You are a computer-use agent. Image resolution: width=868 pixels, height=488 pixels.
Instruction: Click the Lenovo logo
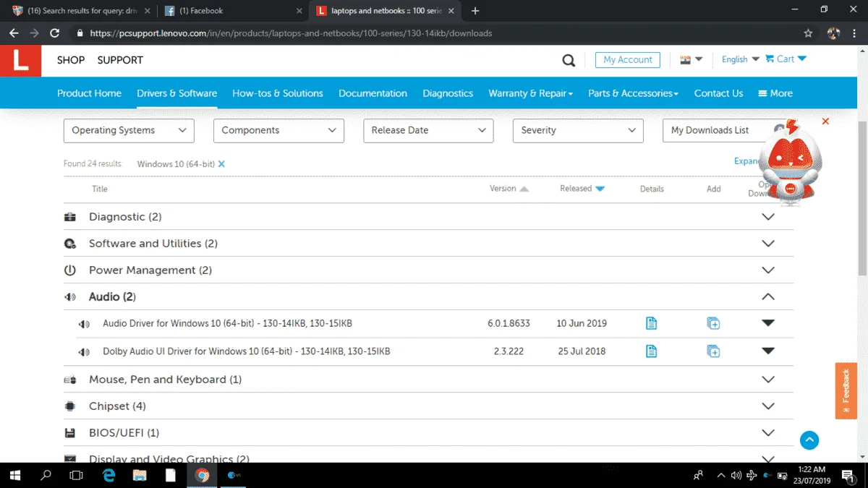(x=20, y=61)
